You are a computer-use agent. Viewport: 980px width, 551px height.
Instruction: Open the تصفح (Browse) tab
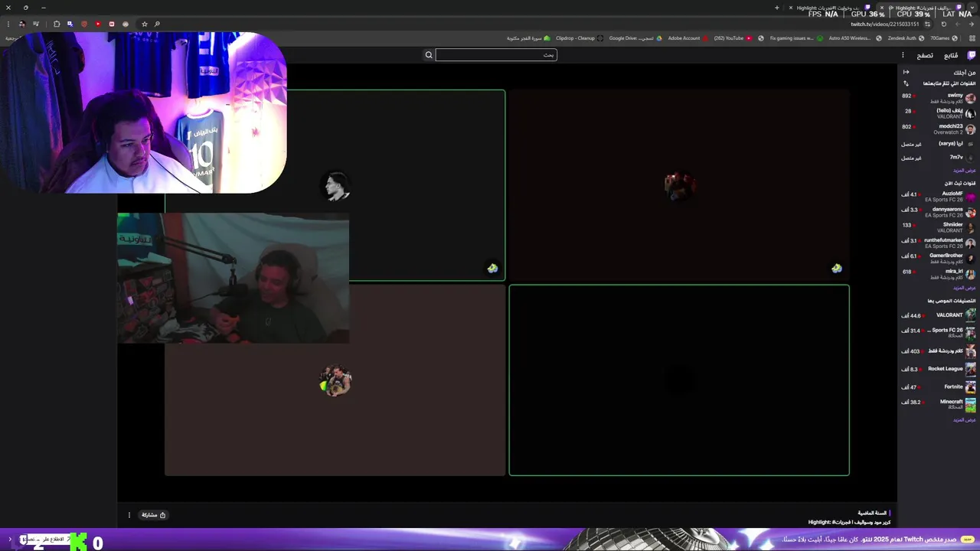click(925, 55)
